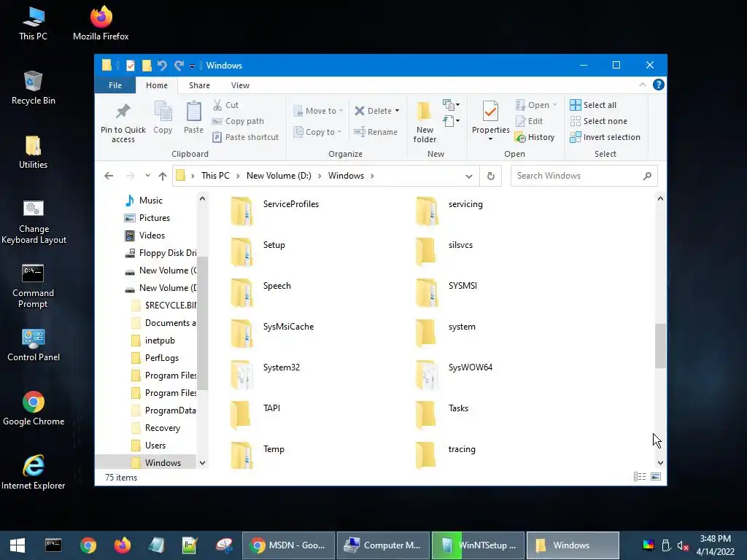The image size is (747, 560).
Task: Select the ServiceProfiles folder
Action: (x=275, y=211)
